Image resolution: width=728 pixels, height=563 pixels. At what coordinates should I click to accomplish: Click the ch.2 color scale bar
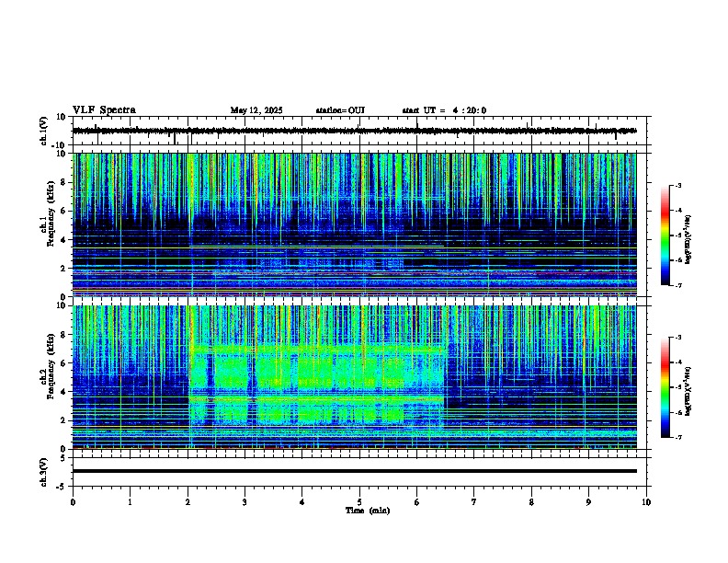pyautogui.click(x=665, y=387)
